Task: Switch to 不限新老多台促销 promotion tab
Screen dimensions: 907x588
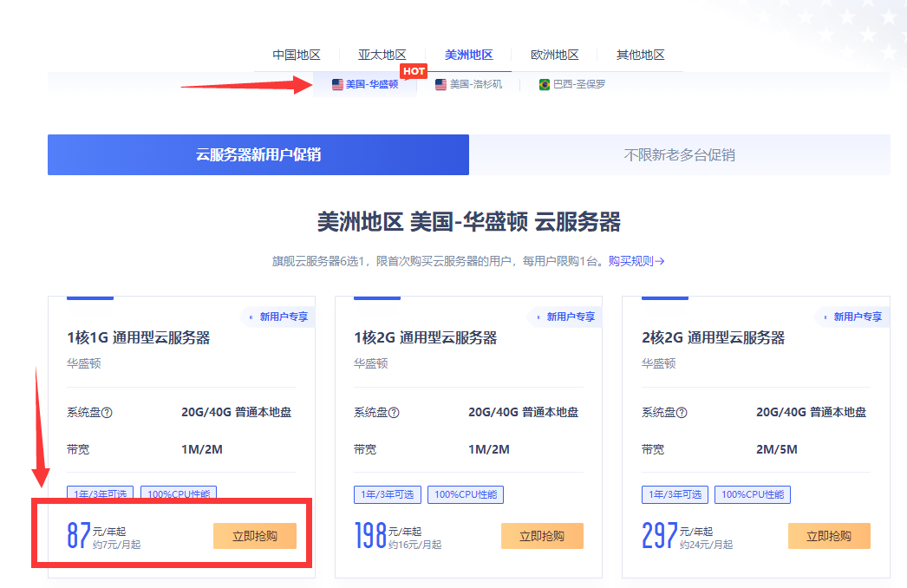Action: pyautogui.click(x=679, y=155)
